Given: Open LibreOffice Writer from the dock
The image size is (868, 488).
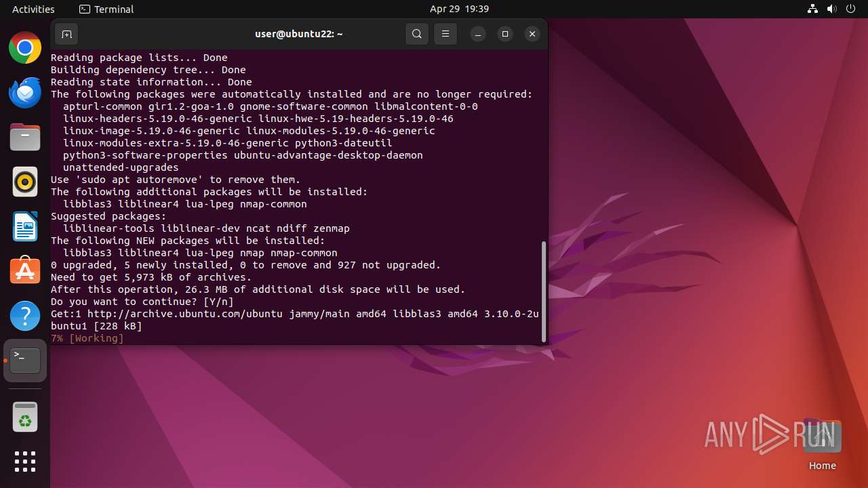Looking at the screenshot, I should (x=25, y=227).
